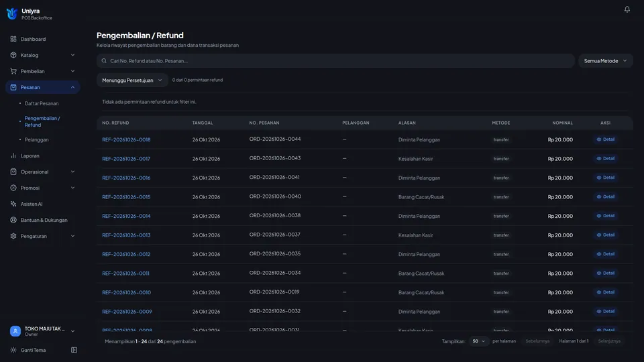The height and width of the screenshot is (362, 644).
Task: Click Ganti Tema label
Action: click(34, 350)
